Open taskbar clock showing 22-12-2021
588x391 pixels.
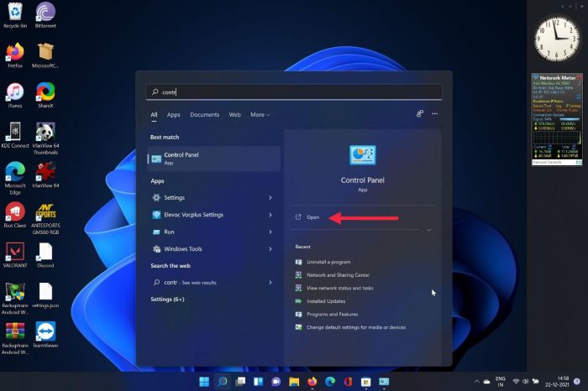(557, 381)
